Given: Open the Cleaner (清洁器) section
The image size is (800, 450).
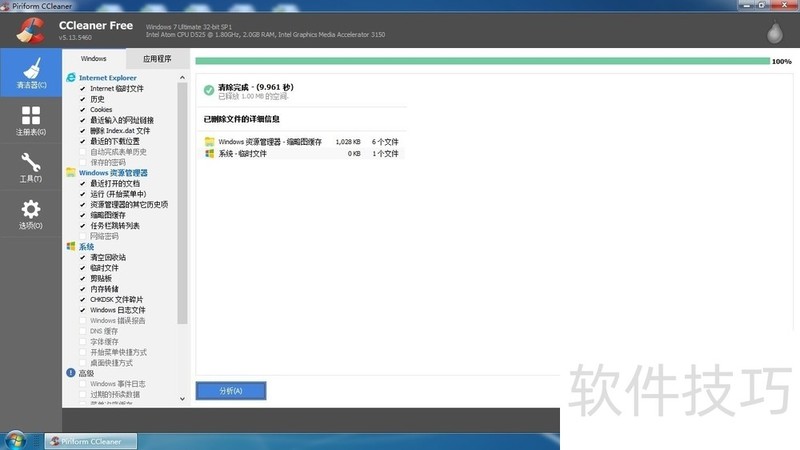Looking at the screenshot, I should click(x=31, y=72).
